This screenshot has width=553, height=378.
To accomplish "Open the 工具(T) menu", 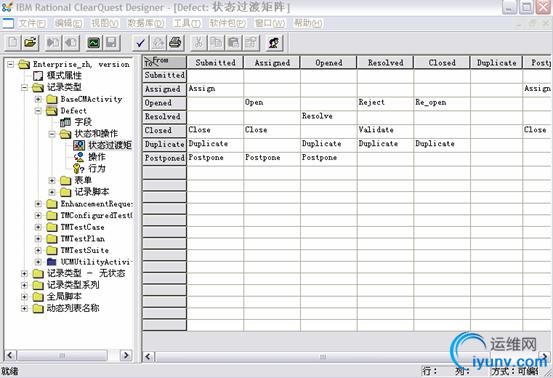I will (187, 23).
